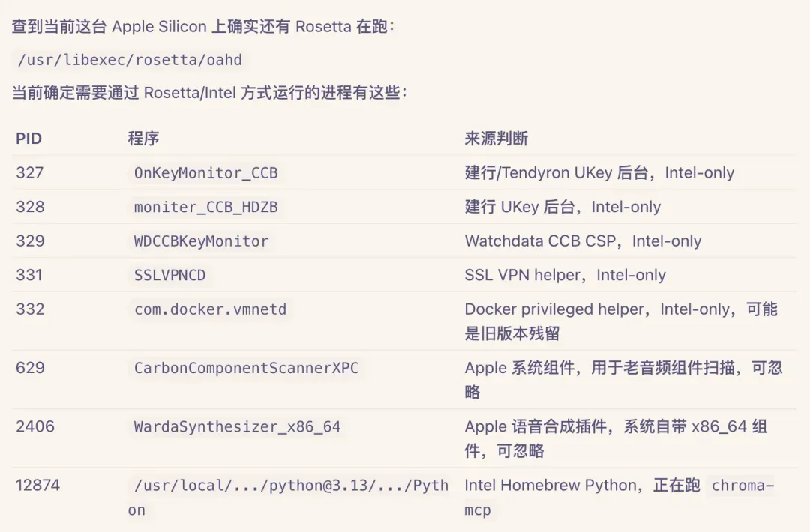Select the PID column header

tap(28, 139)
